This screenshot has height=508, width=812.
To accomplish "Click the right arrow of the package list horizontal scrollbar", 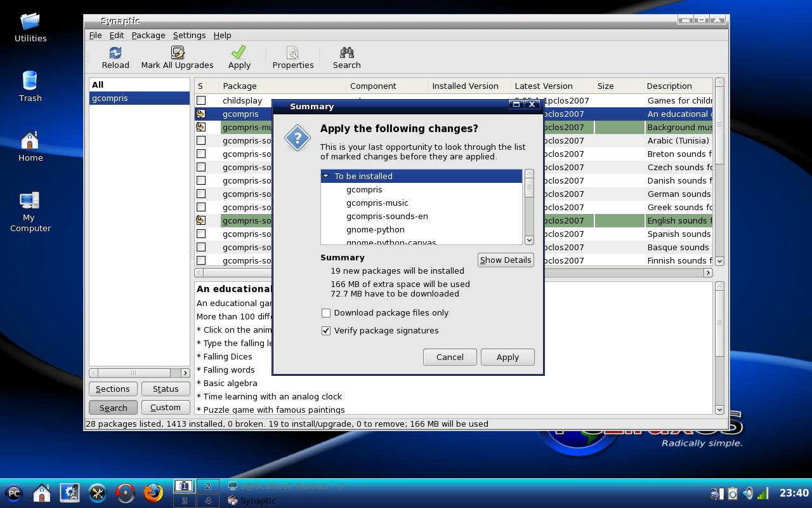I will pyautogui.click(x=708, y=273).
